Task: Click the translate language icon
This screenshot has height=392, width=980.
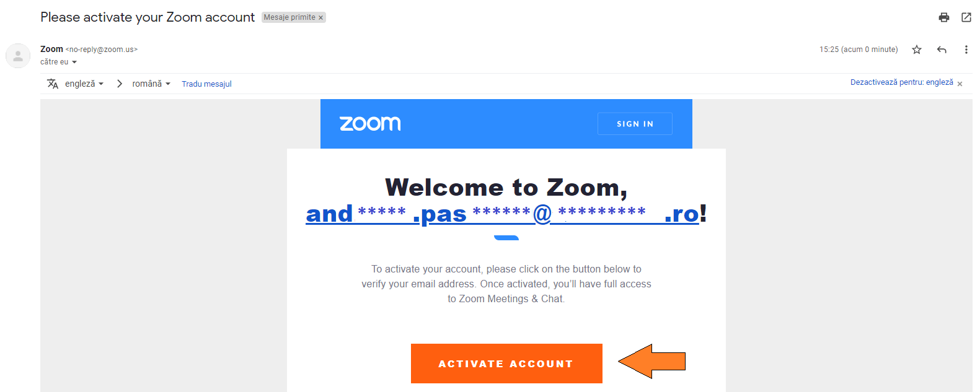Action: (53, 84)
